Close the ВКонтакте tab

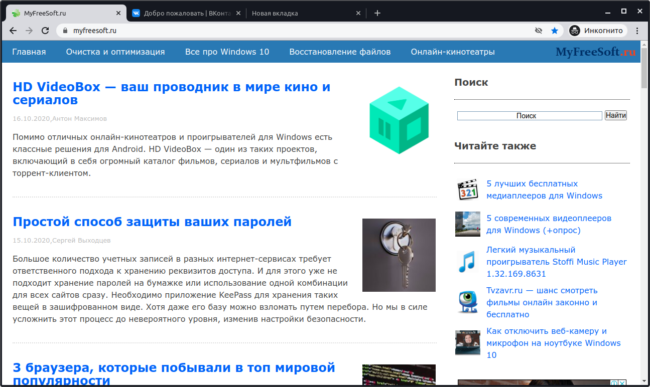tap(238, 13)
